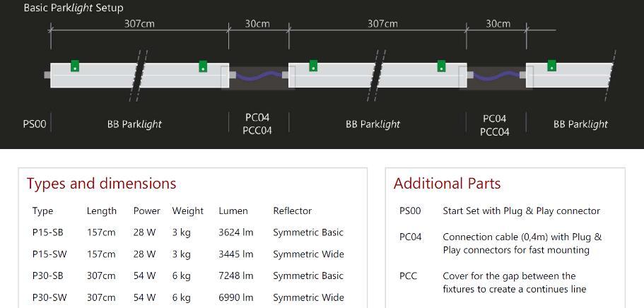Click PS00 code in Additional Parts list
Screen dimensions: 644x308
click(410, 211)
